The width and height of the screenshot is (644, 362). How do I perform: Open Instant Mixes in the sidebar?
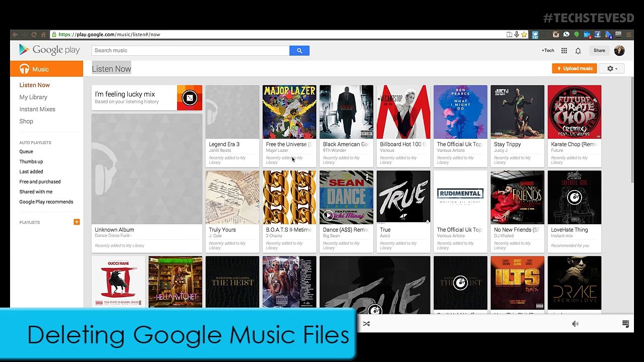[37, 109]
